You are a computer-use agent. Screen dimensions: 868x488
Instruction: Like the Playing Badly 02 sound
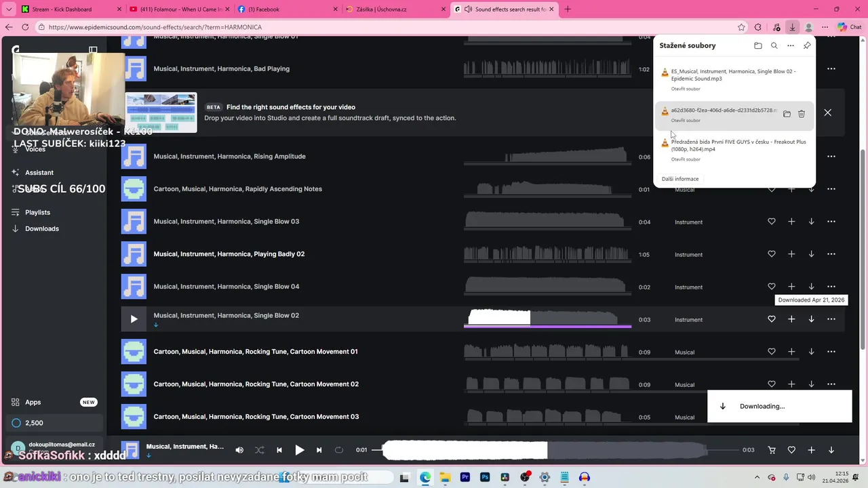coord(771,254)
